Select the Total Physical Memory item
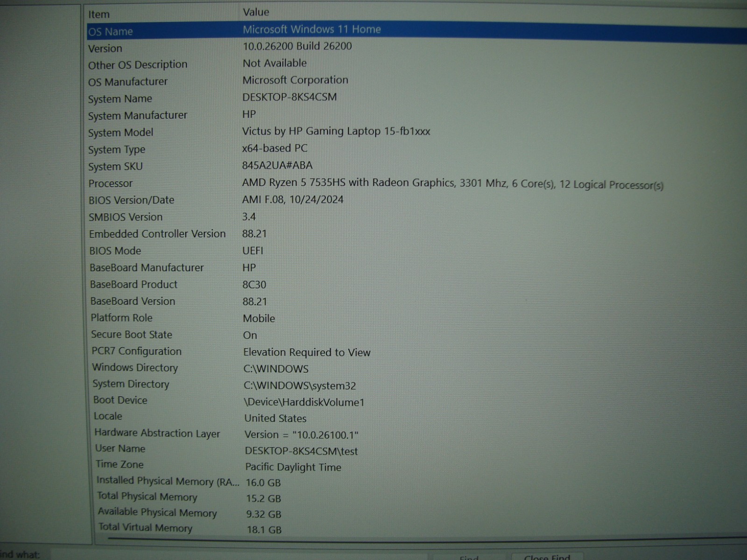 pyautogui.click(x=147, y=497)
